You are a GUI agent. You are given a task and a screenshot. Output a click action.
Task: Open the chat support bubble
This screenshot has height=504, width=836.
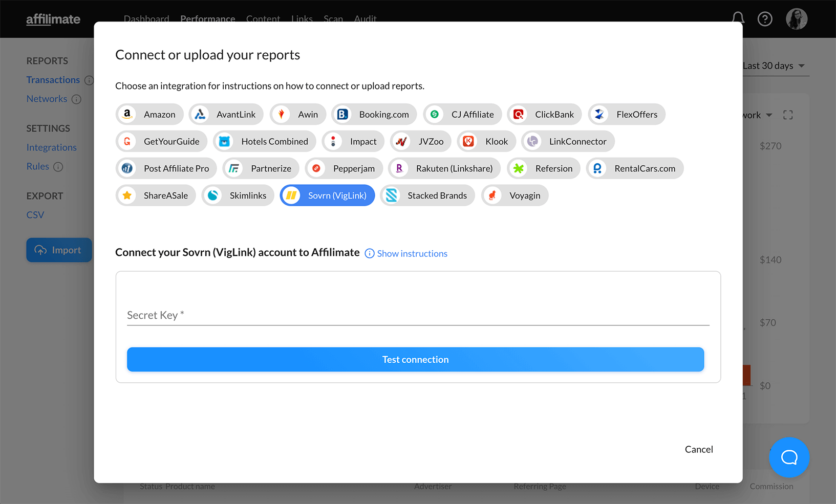pyautogui.click(x=789, y=457)
